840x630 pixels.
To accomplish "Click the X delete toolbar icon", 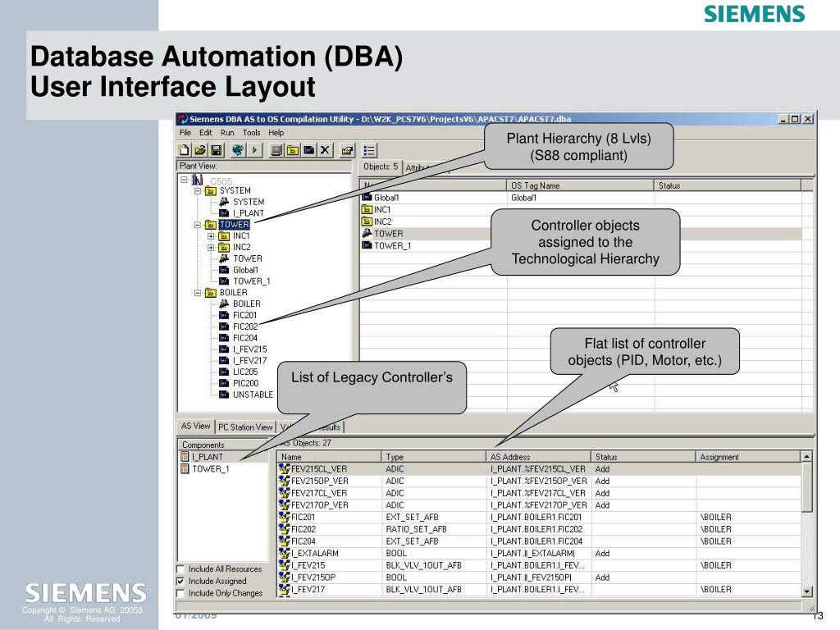I will pos(325,150).
